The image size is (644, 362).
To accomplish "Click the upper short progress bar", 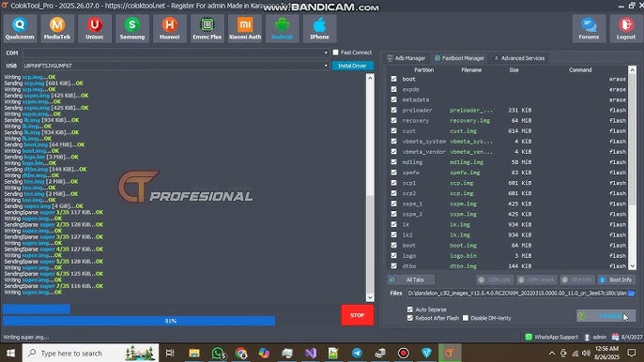I will pos(37,309).
